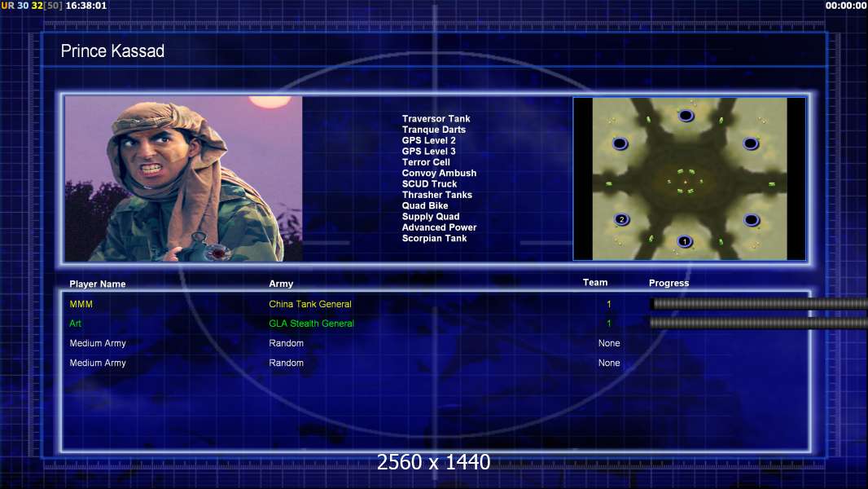Select "Thrasher Tanks" in the list
Viewport: 868px width, 489px height.
click(436, 195)
